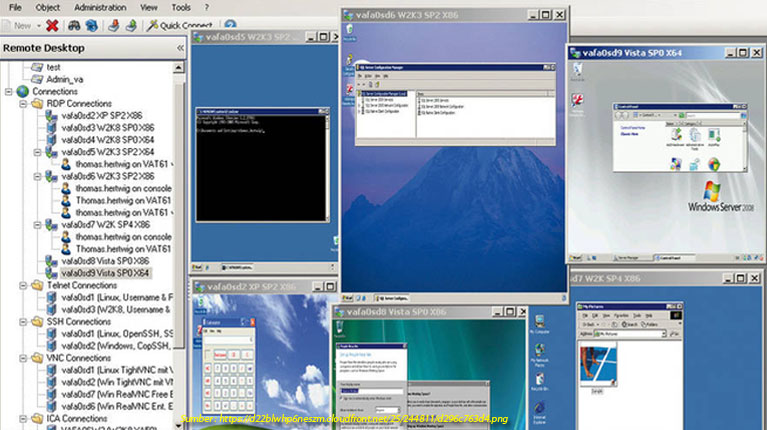The image size is (767, 430).
Task: Collapse the RDP Connections folder
Action: coord(23,103)
